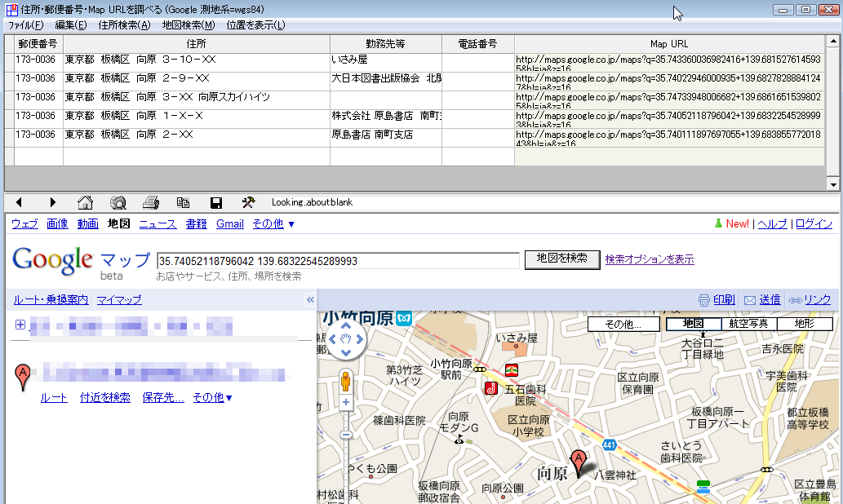Click the floppy disk save icon
This screenshot has width=843, height=504.
click(x=216, y=202)
